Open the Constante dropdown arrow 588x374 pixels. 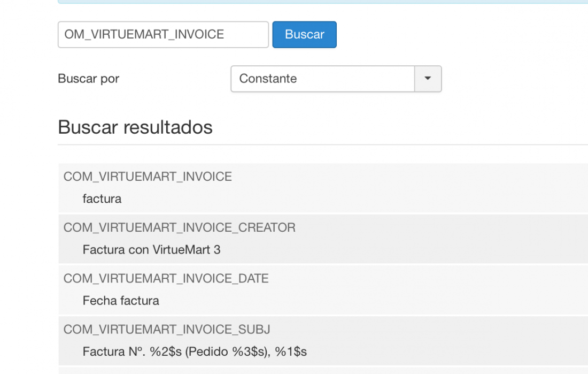pyautogui.click(x=428, y=79)
